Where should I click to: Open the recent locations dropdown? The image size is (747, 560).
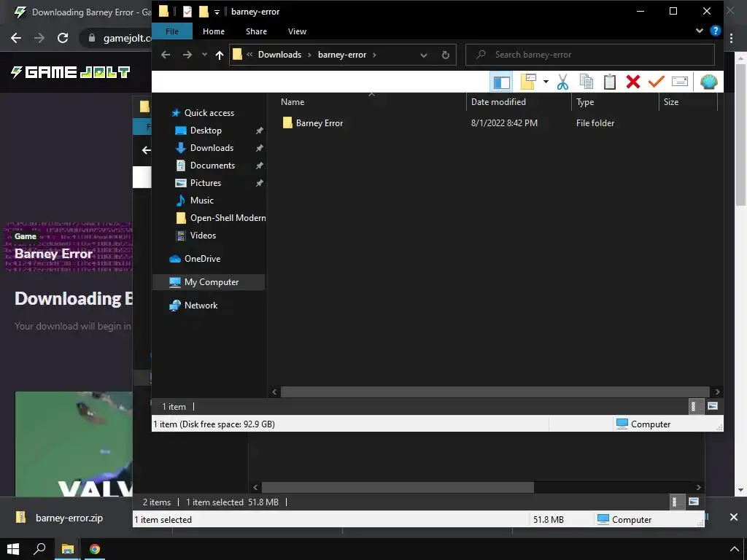[x=204, y=55]
